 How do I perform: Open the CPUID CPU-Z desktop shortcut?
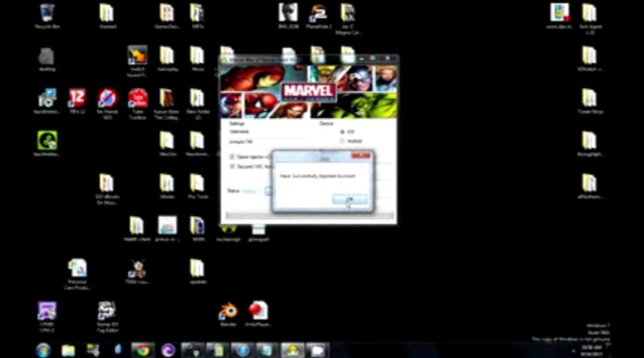point(47,316)
